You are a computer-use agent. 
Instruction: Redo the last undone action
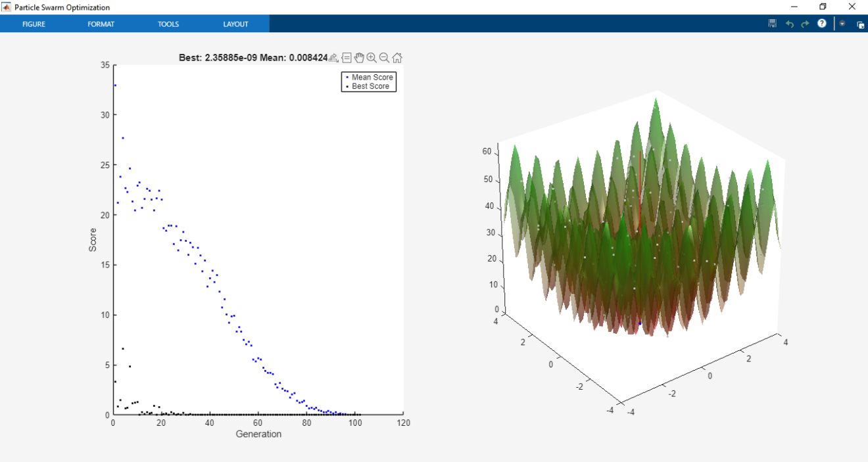pos(805,24)
